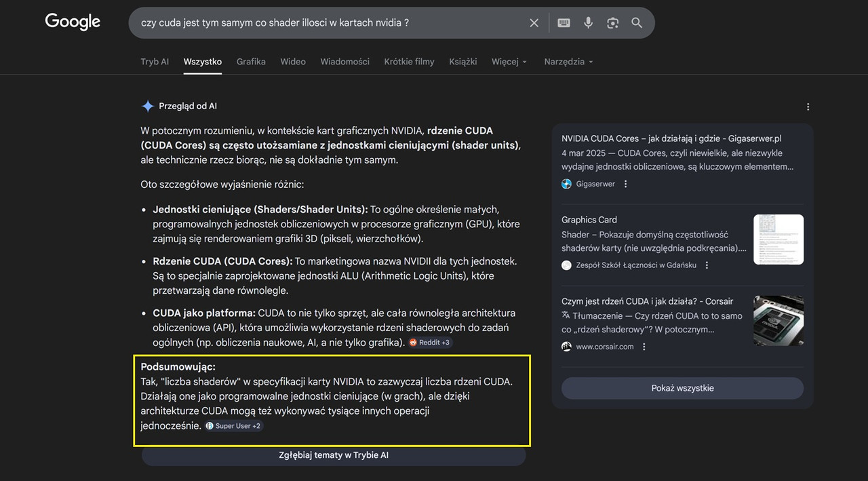This screenshot has height=481, width=868.
Task: Switch to Wideo results tab
Action: (293, 62)
